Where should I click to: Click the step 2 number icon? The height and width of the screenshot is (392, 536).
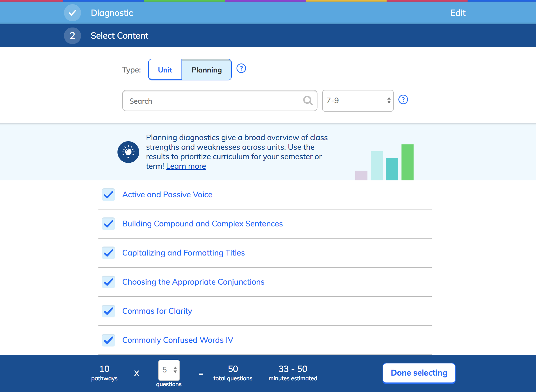click(72, 36)
